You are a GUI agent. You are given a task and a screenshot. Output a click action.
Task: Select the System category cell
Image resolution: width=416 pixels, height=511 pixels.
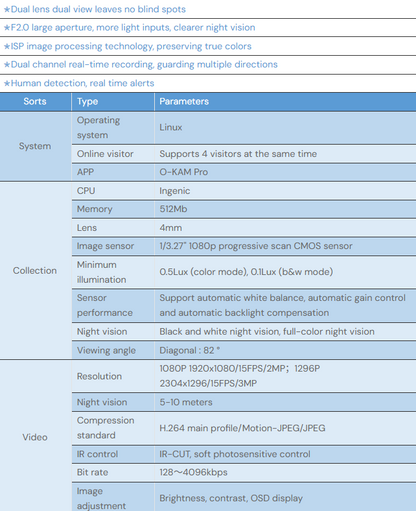[35, 146]
